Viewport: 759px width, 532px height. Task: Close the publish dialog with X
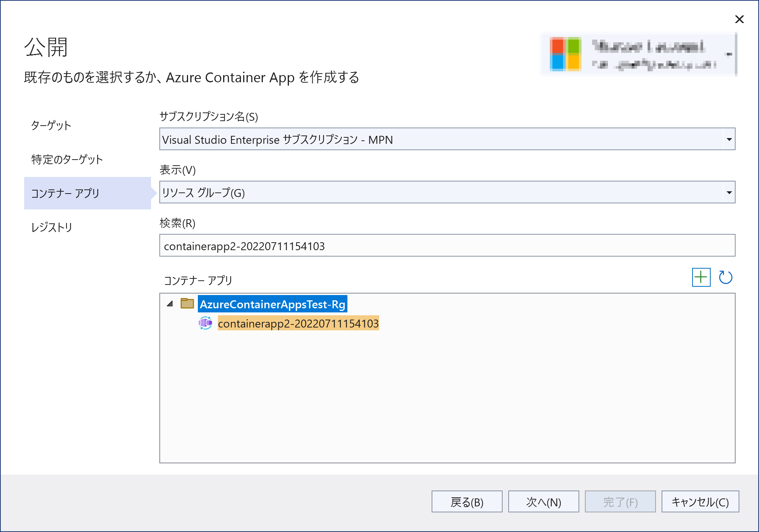coord(739,19)
